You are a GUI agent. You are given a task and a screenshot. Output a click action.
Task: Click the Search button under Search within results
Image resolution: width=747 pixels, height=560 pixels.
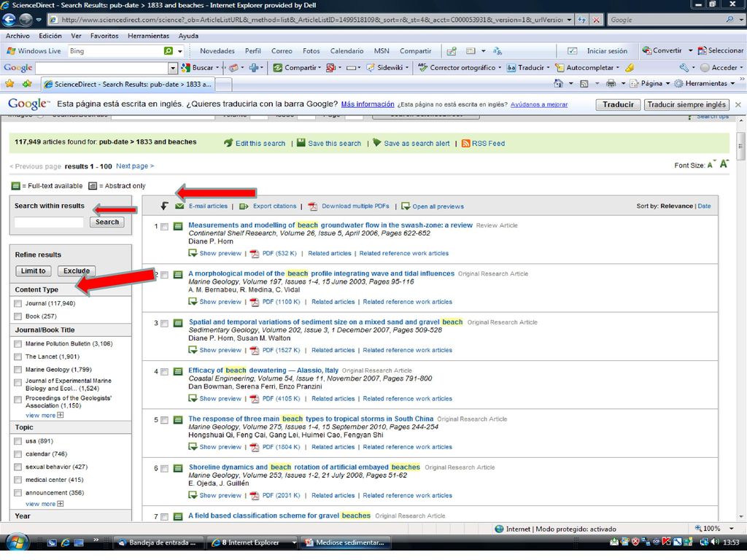(107, 222)
